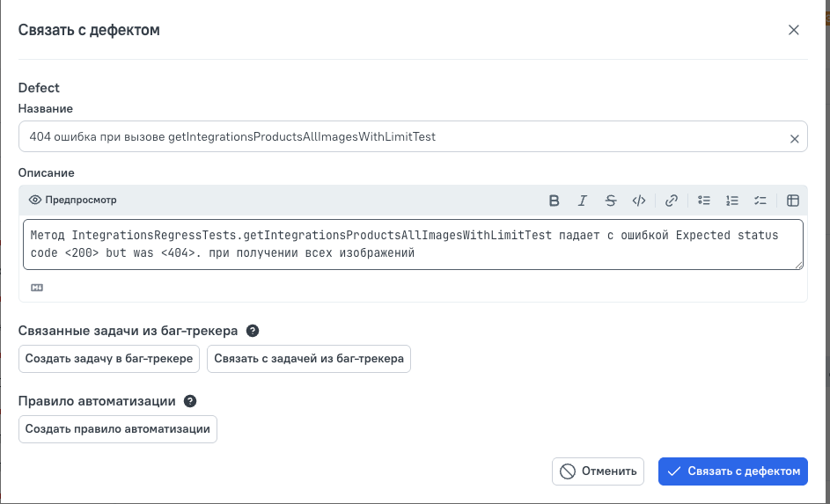Insert a table into description
This screenshot has width=830, height=504.
[792, 201]
